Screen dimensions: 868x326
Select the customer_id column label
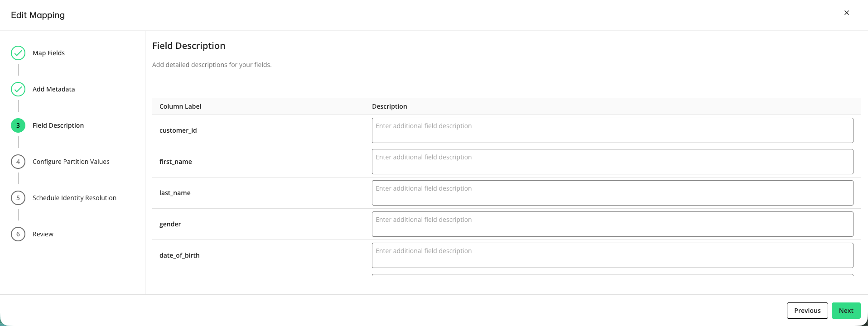(178, 130)
